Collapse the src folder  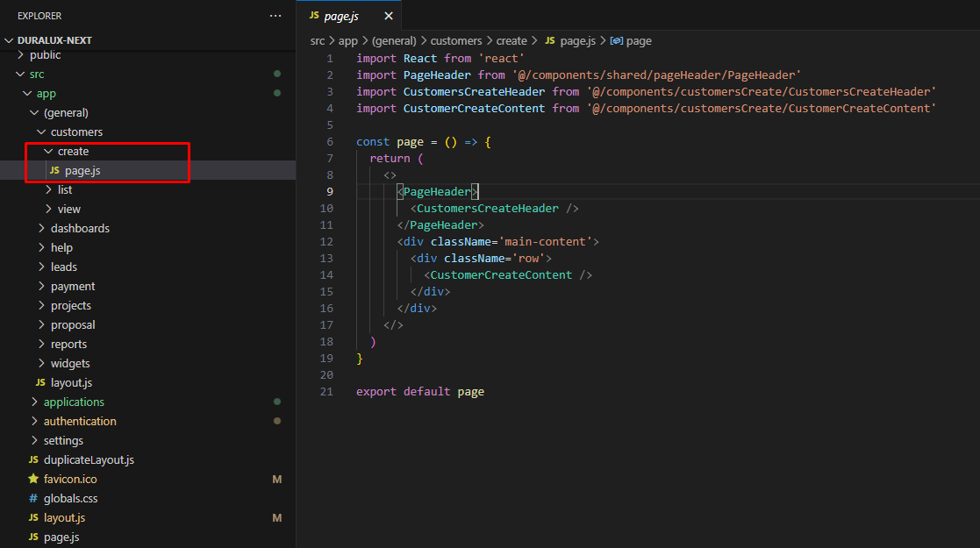point(37,74)
